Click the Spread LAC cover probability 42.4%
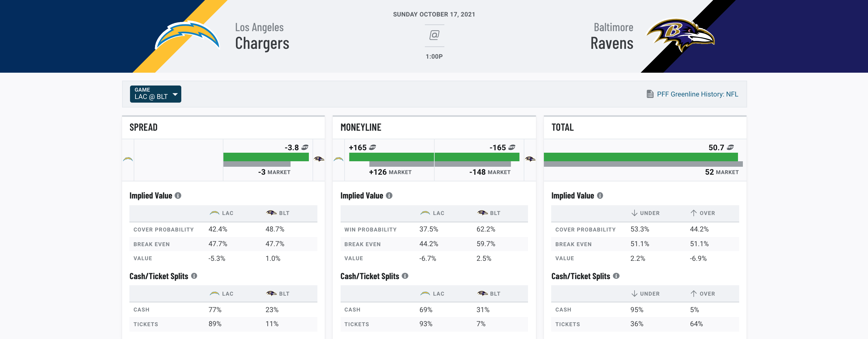The height and width of the screenshot is (339, 868). point(218,229)
